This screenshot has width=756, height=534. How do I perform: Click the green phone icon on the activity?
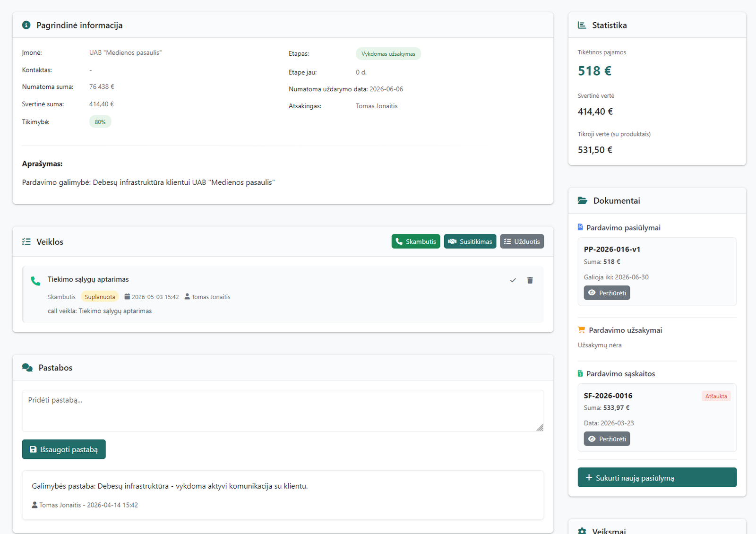[35, 281]
